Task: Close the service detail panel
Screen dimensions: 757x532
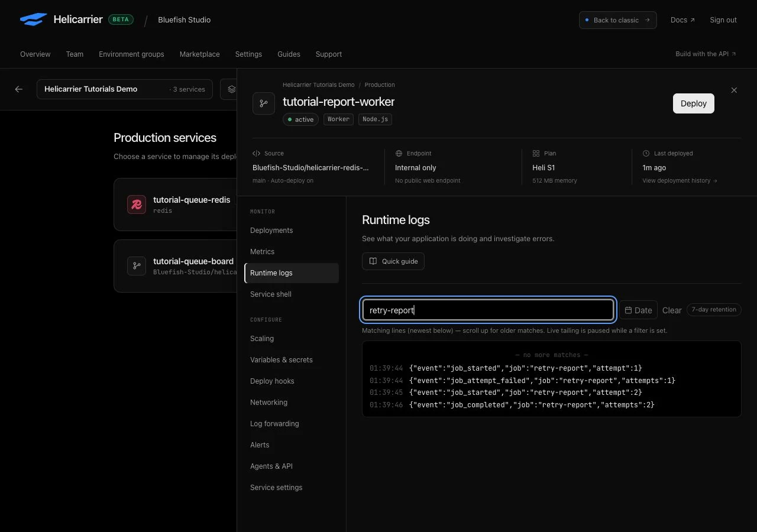Action: [734, 90]
